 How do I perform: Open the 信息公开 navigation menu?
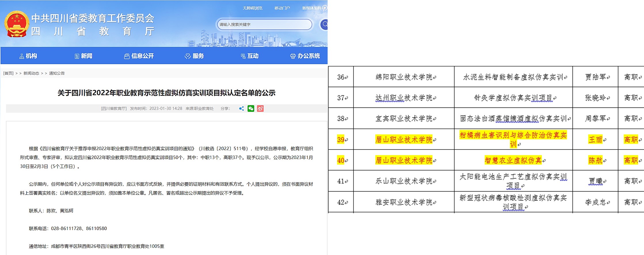point(139,56)
